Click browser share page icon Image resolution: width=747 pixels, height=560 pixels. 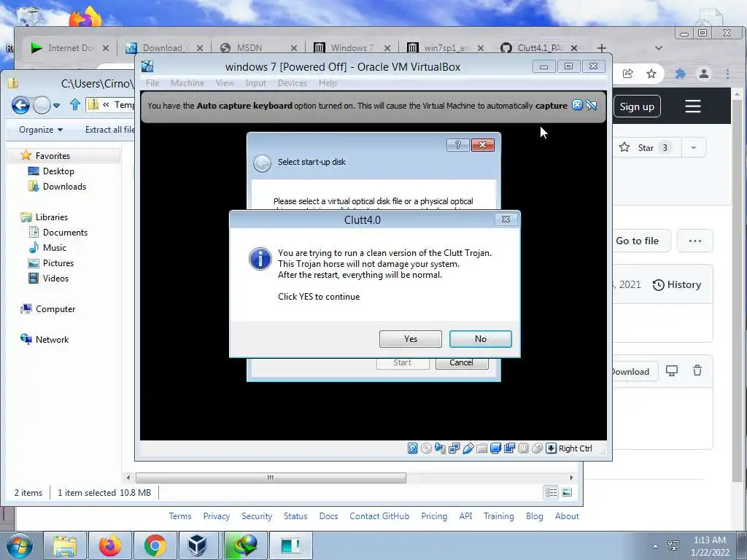pyautogui.click(x=628, y=74)
